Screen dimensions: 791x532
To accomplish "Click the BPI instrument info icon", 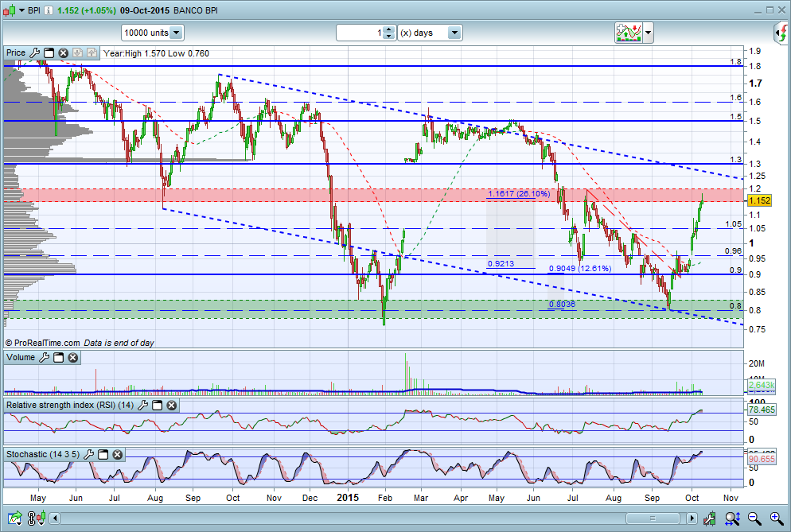I will click(49, 11).
